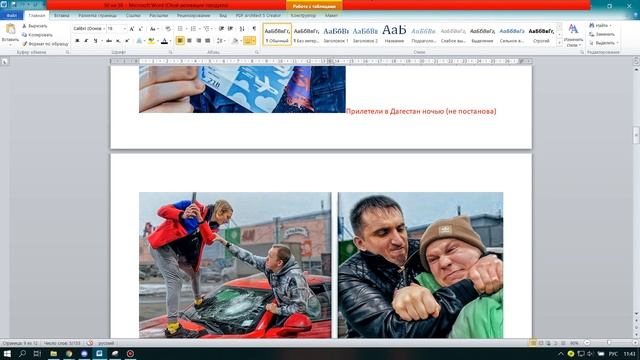Switch to the Ссылки tab
The width and height of the screenshot is (640, 360).
[x=133, y=16]
